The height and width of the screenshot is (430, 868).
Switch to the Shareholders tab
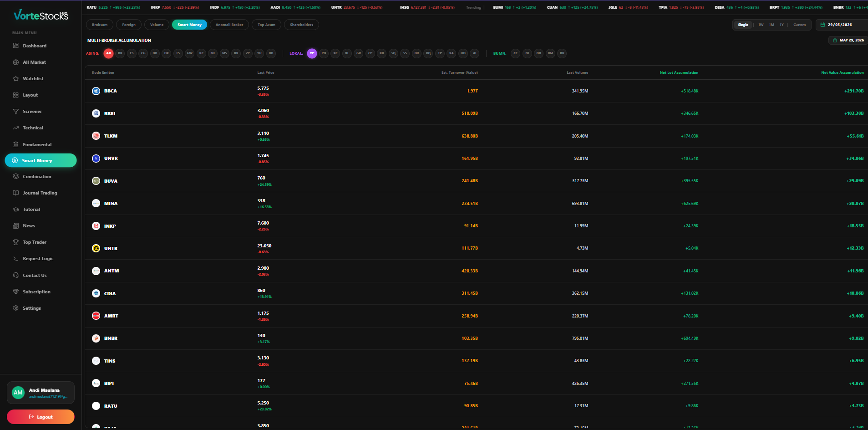point(301,25)
